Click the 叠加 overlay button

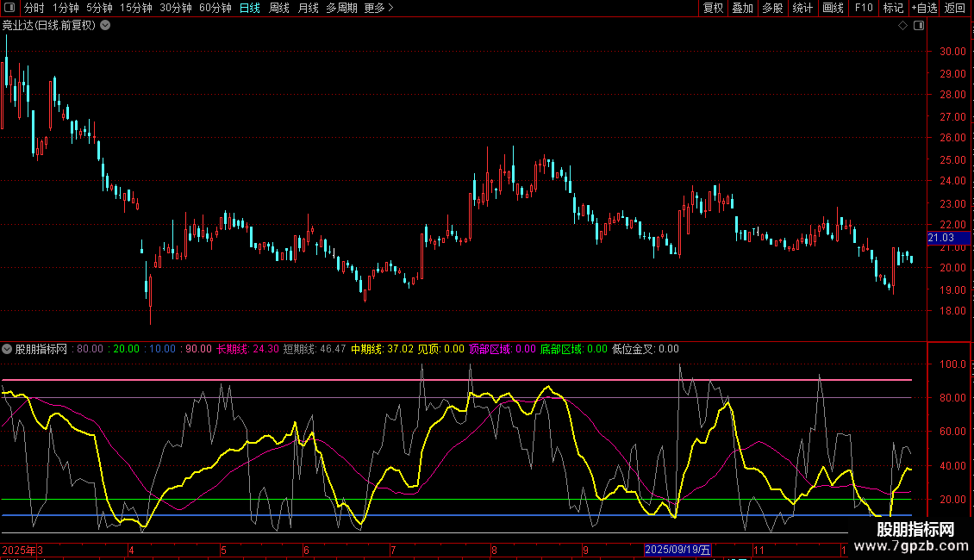pyautogui.click(x=742, y=8)
